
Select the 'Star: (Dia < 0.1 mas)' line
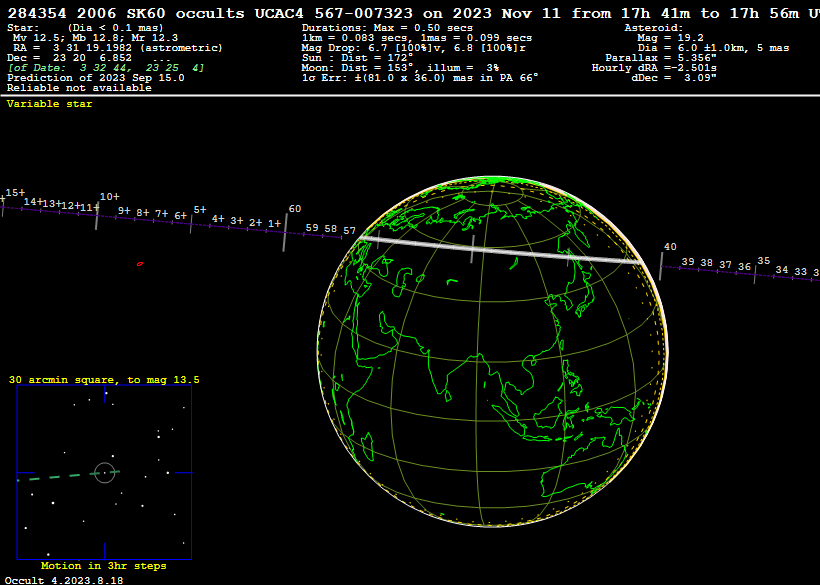click(x=85, y=28)
